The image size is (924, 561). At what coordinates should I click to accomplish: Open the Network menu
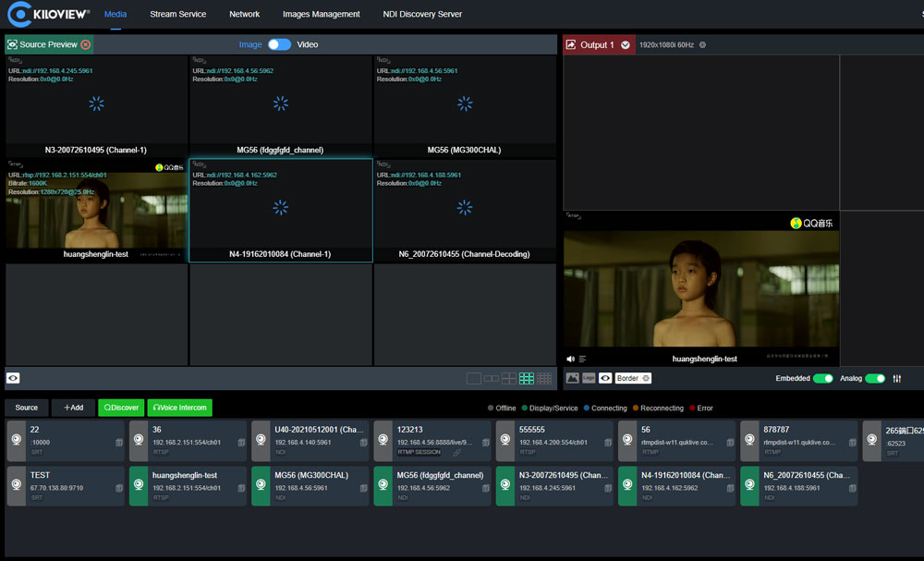pos(245,14)
